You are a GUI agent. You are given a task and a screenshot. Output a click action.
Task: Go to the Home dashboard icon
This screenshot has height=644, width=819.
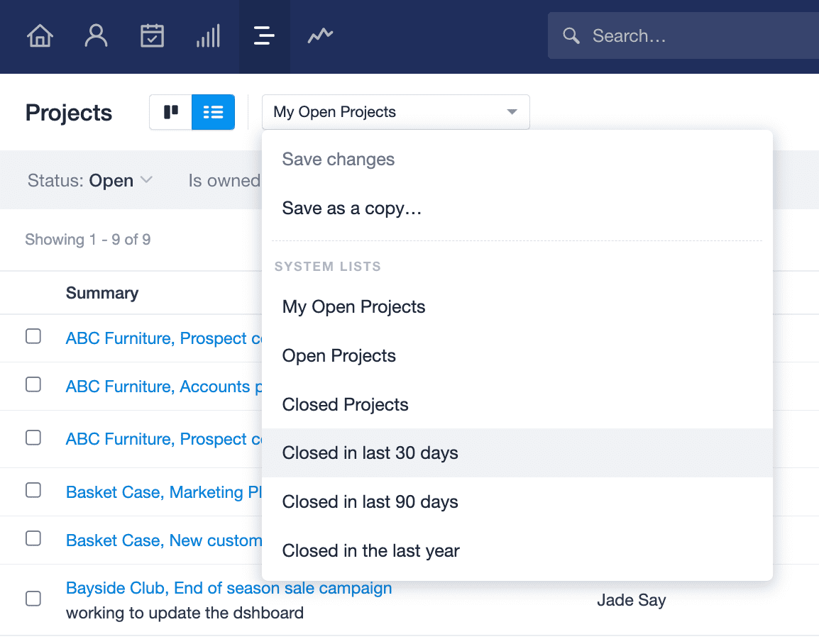point(40,36)
